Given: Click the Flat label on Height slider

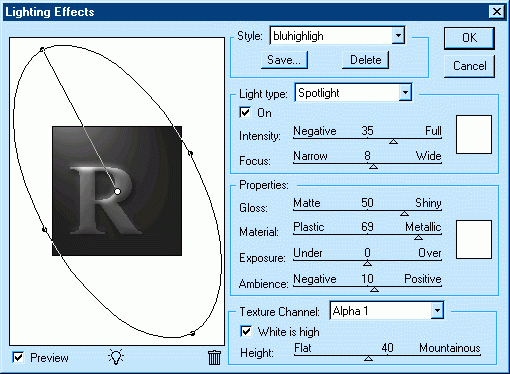Looking at the screenshot, I should point(303,348).
